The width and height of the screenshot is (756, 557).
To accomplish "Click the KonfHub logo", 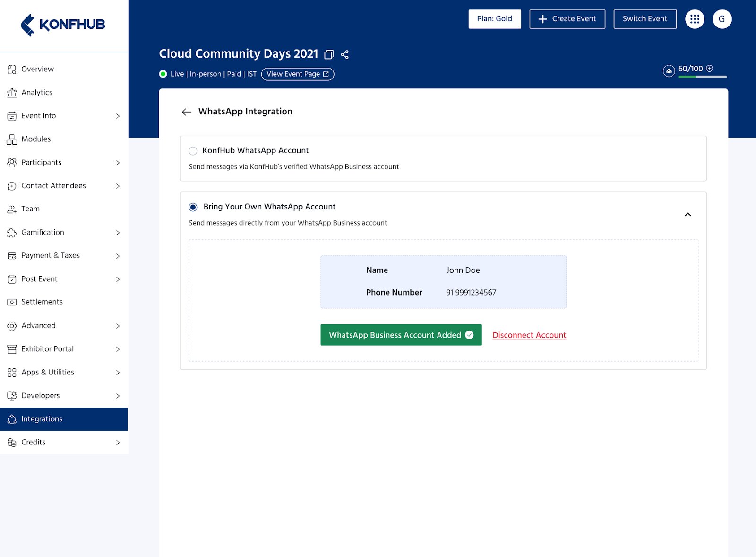I will [63, 25].
